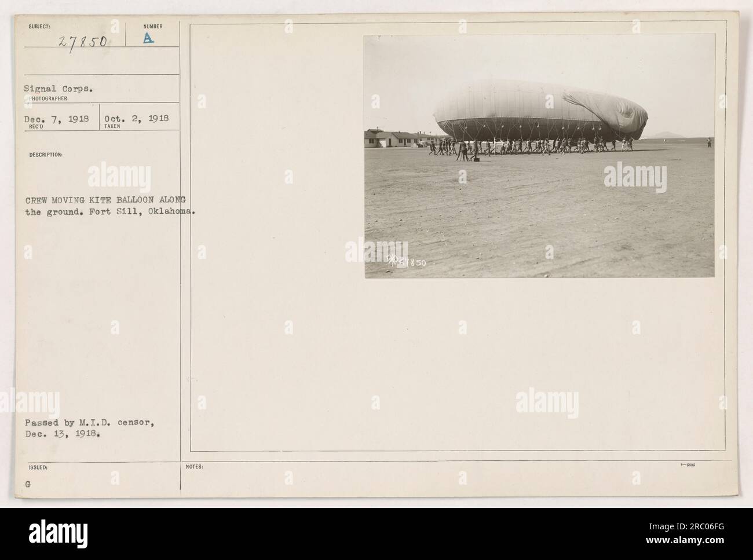This screenshot has height=560, width=753.
Task: Click the kite balloon photograph
Action: coord(539,156)
